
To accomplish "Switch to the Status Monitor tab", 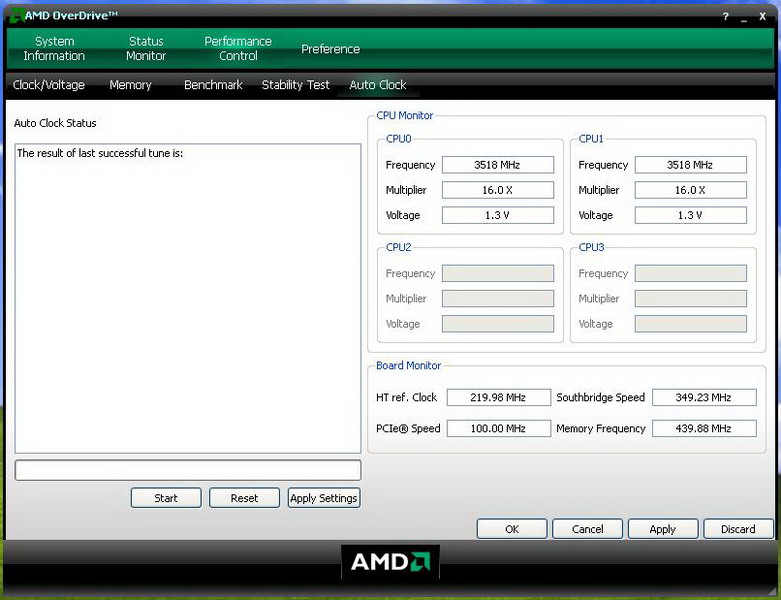I will point(146,48).
